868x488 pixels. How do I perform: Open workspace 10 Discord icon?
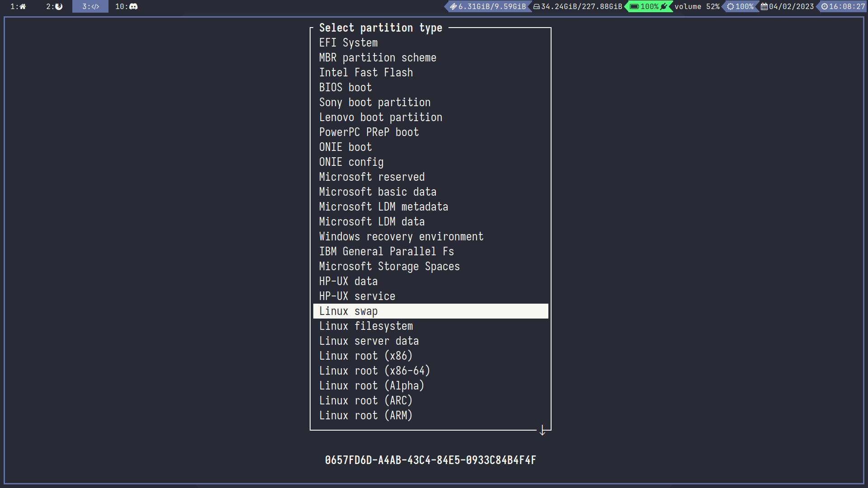point(133,6)
